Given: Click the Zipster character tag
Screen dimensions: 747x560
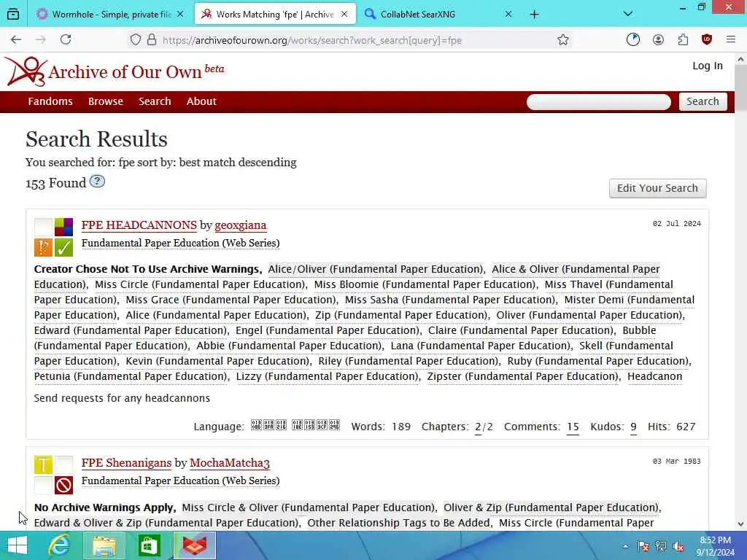Looking at the screenshot, I should (x=522, y=376).
